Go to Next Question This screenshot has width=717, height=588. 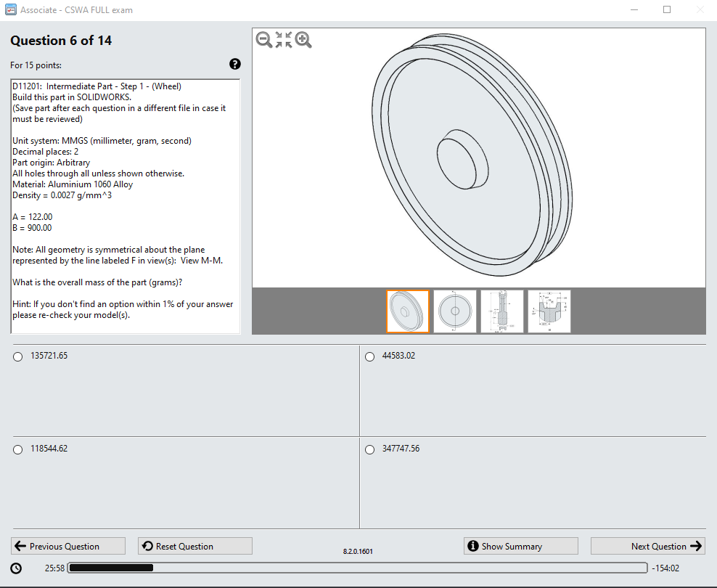click(x=648, y=546)
